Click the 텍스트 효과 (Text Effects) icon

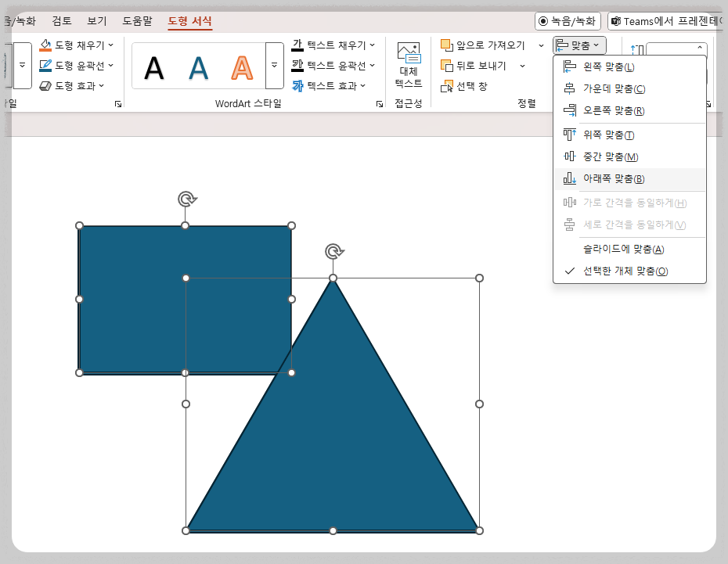[298, 84]
